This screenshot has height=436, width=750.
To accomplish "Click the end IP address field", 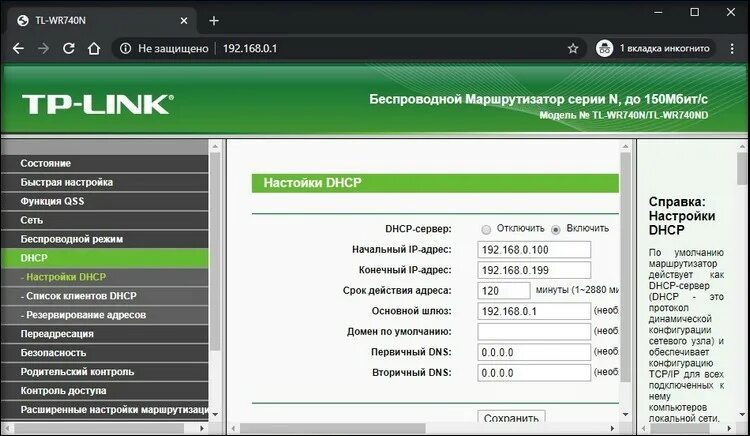I will click(x=534, y=270).
